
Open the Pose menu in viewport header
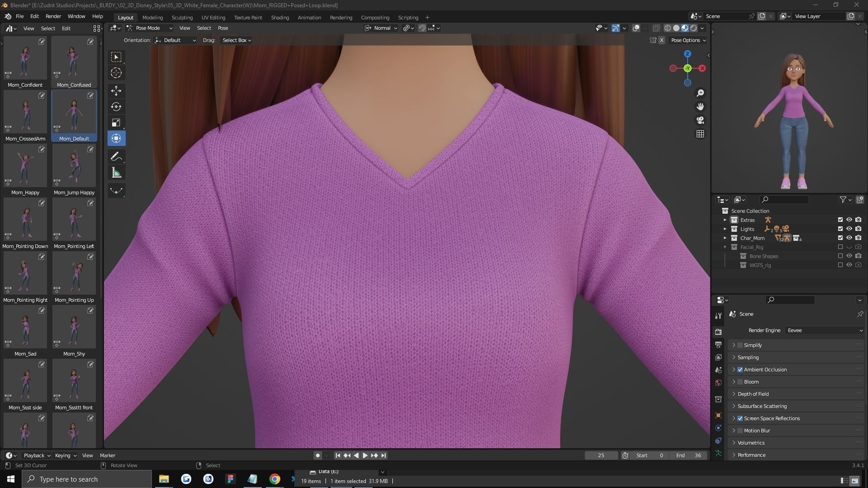point(223,28)
